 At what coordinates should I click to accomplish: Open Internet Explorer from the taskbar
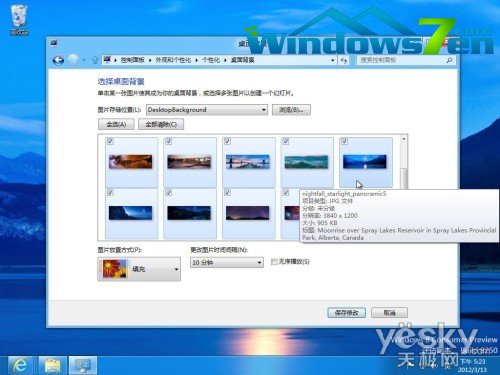(20, 365)
